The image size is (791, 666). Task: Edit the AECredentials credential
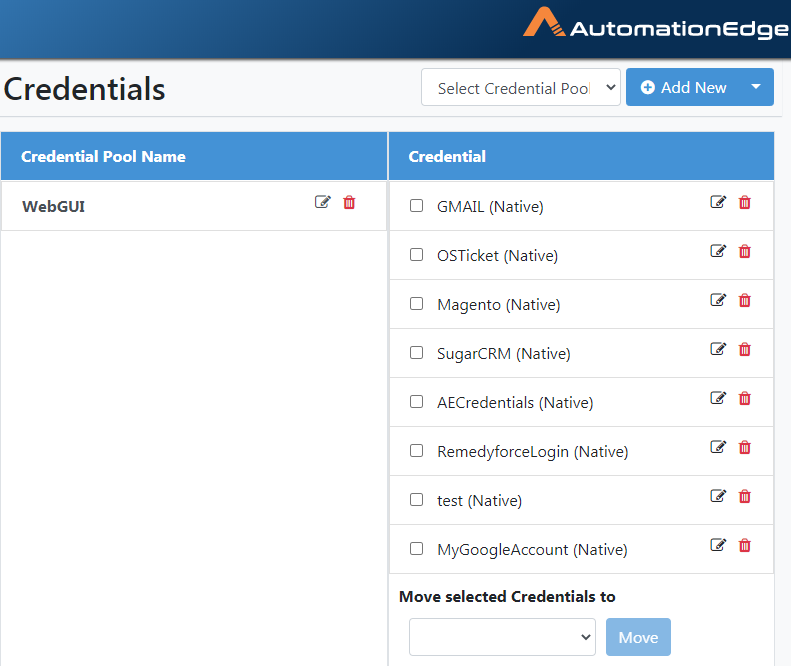point(718,398)
